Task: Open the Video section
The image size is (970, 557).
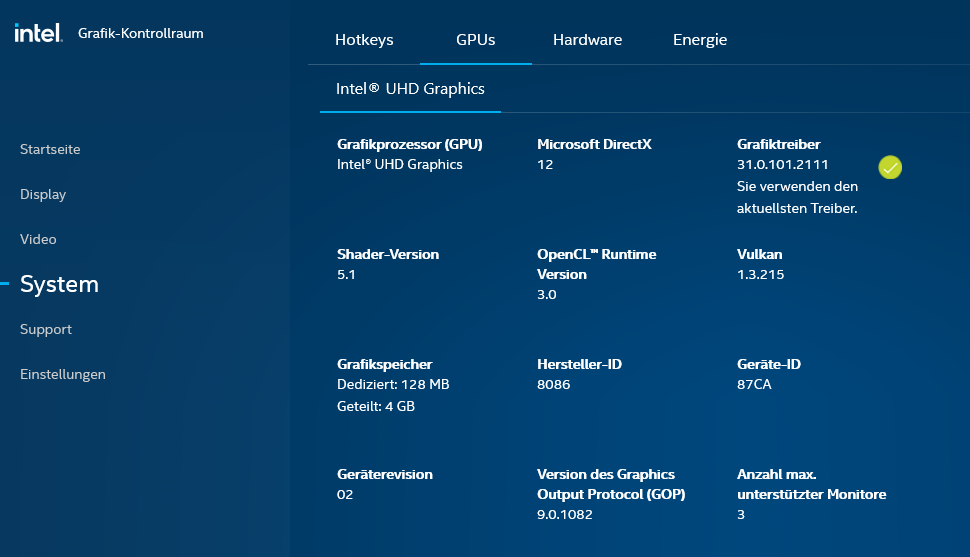Action: click(38, 239)
